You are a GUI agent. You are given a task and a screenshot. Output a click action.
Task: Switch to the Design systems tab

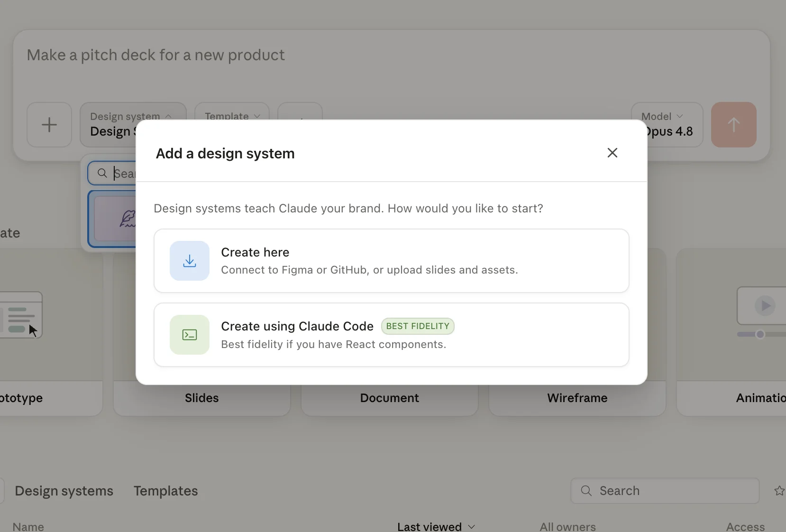(64, 491)
